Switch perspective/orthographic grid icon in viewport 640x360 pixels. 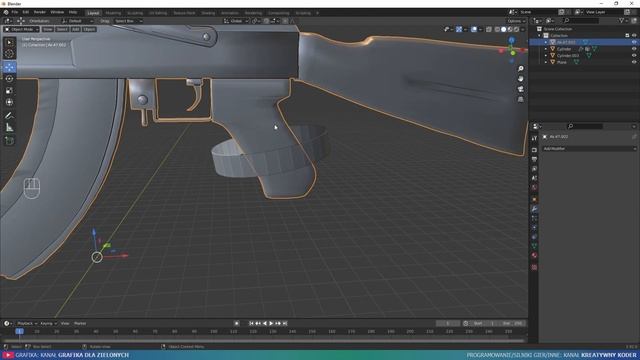[x=520, y=99]
